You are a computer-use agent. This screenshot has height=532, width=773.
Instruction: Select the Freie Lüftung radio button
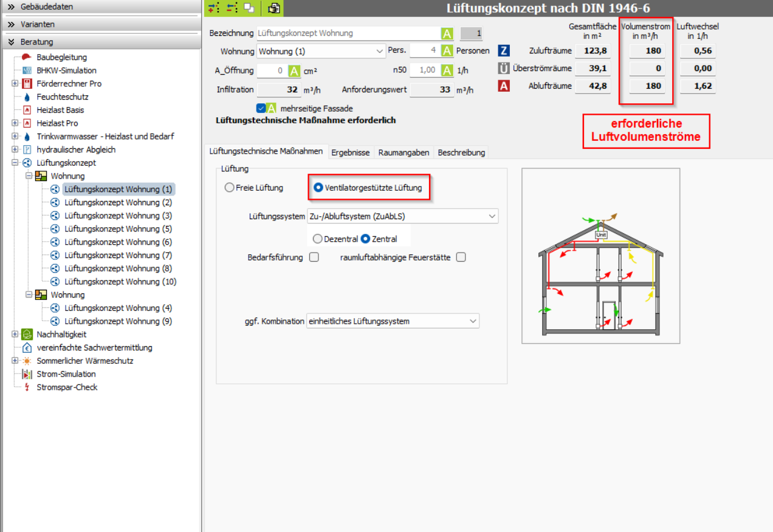(x=230, y=188)
